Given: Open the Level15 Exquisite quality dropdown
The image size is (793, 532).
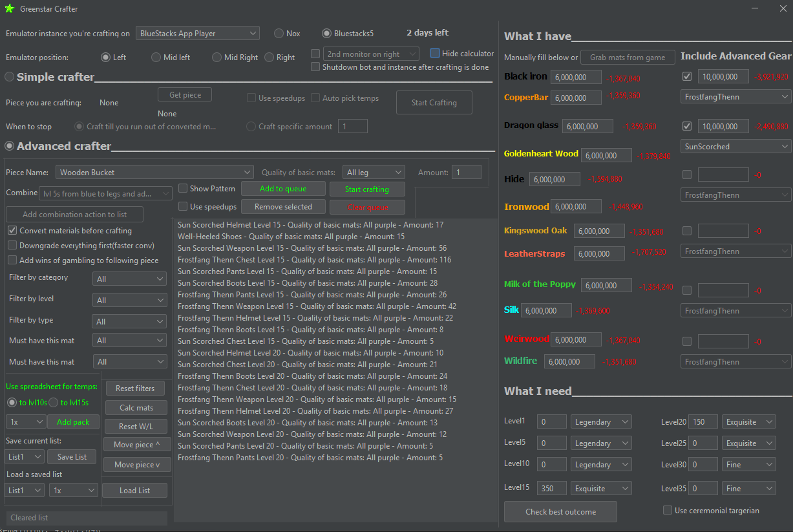Looking at the screenshot, I should 601,488.
